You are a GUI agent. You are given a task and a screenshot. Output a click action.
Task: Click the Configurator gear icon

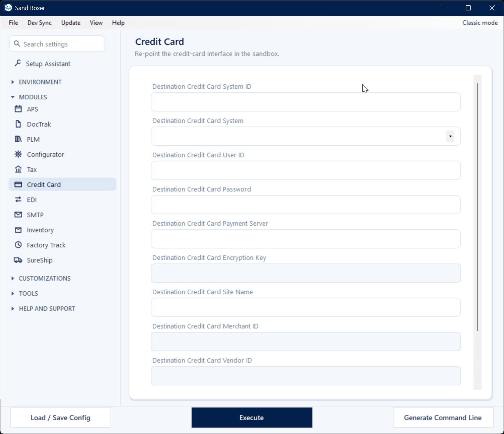coord(18,154)
